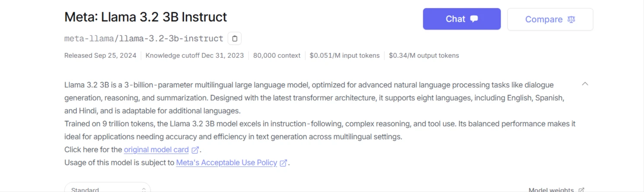Click the Knowledge cutoff Dec 31, 2023 label
Image resolution: width=644 pixels, height=192 pixels.
click(x=194, y=55)
